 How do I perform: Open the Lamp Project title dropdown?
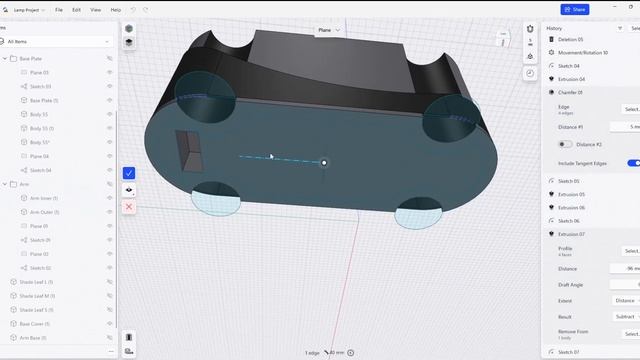tap(29, 10)
